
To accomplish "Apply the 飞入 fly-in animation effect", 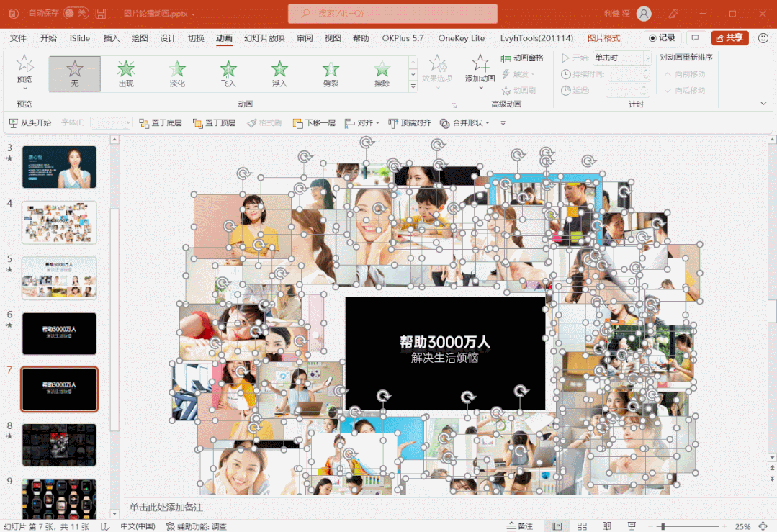I will [228, 73].
